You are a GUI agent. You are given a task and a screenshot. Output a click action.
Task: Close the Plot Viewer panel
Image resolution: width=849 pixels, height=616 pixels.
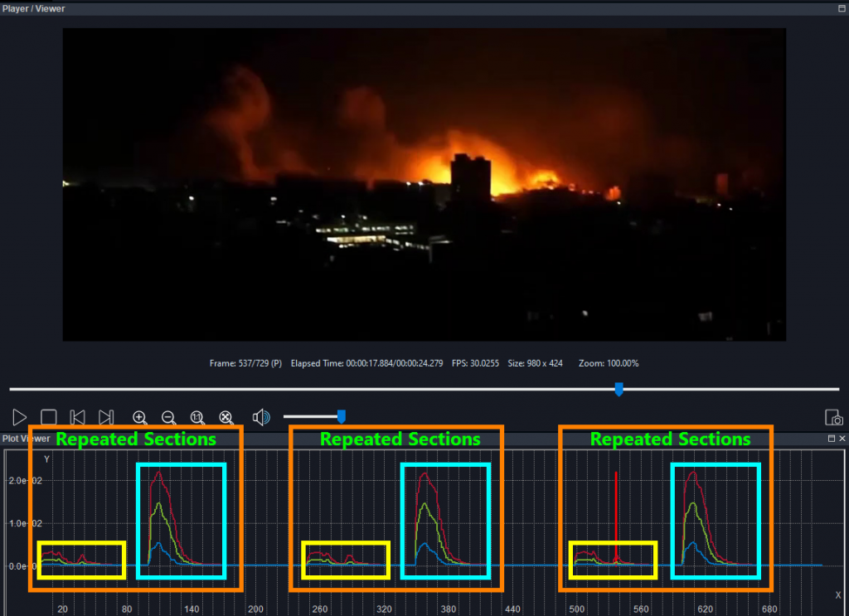pyautogui.click(x=842, y=438)
